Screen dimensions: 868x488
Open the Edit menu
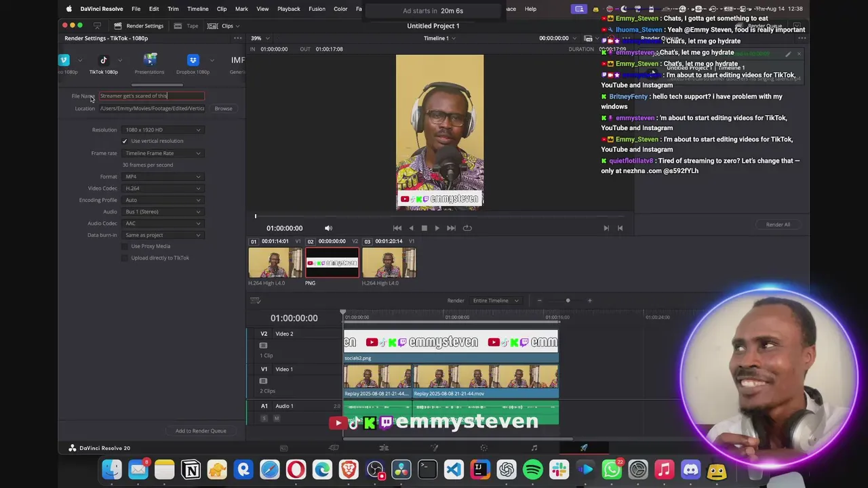coord(154,9)
